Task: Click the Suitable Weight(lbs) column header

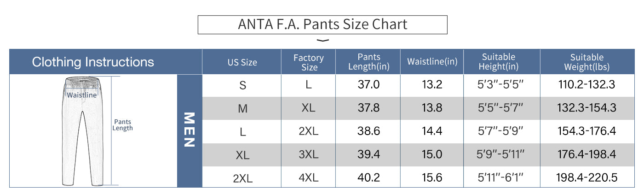Action: (x=586, y=62)
